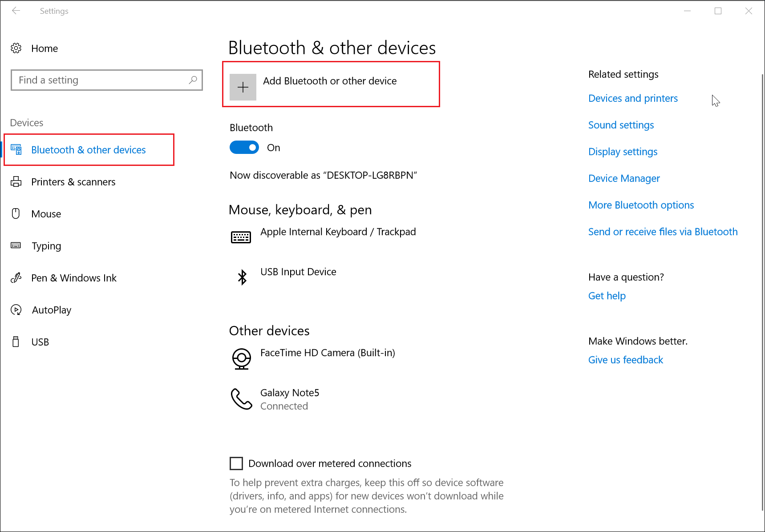Turn off the Bluetooth toggle switch
Screen dimensions: 765x532
(244, 148)
